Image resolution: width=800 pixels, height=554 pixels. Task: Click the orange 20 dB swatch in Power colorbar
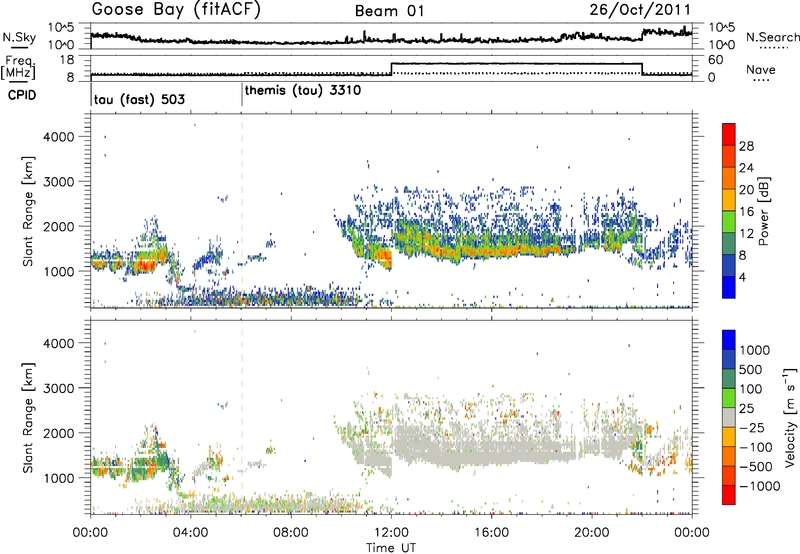point(729,177)
